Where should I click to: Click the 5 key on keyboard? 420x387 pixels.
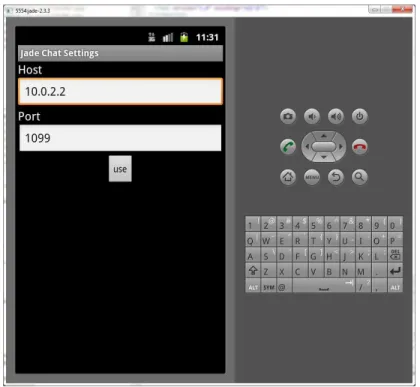[316, 224]
